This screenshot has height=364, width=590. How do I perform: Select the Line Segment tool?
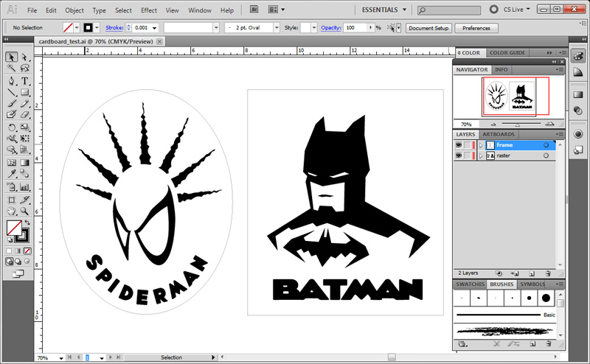pyautogui.click(x=11, y=92)
